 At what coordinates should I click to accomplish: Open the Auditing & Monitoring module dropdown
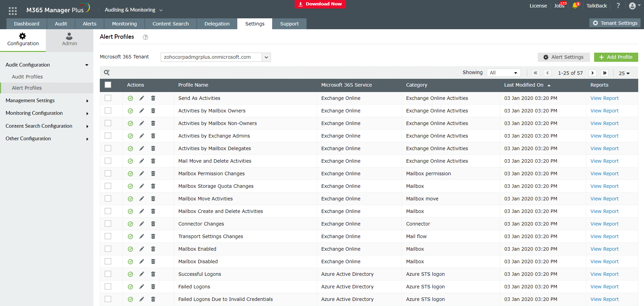[x=134, y=10]
